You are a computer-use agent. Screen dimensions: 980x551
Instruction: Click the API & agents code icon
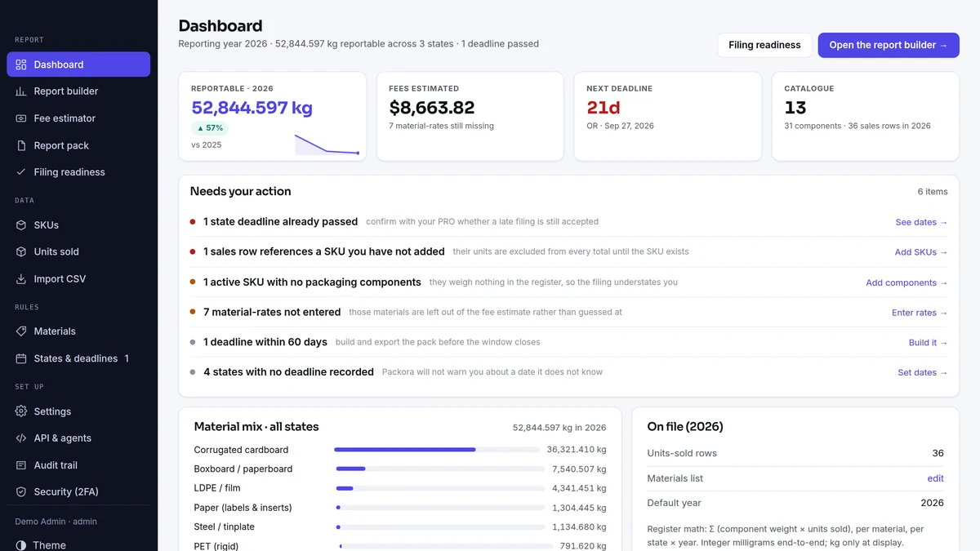click(x=21, y=438)
